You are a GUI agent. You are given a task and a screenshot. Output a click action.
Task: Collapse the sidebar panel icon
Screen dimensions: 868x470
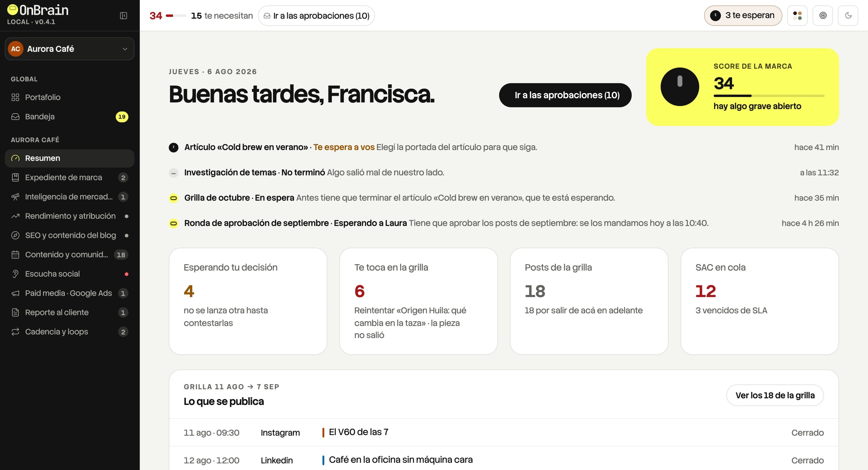tap(123, 16)
